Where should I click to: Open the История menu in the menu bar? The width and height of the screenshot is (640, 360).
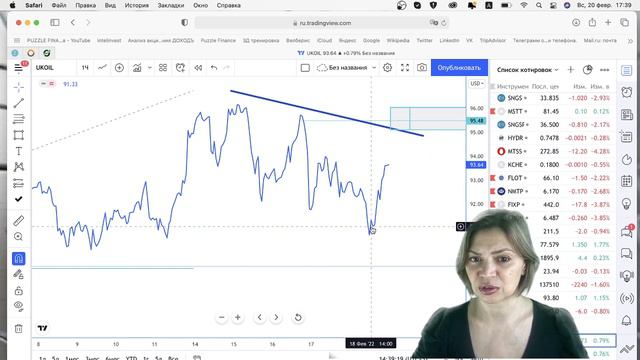pyautogui.click(x=137, y=5)
